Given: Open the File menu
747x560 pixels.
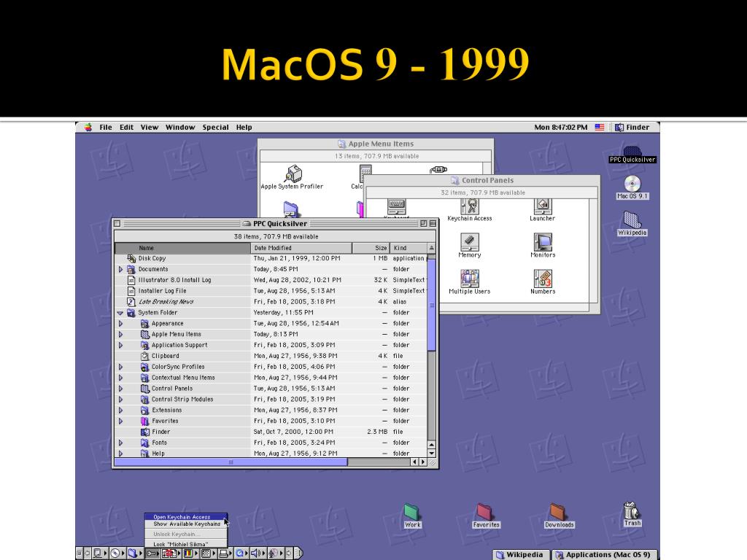Looking at the screenshot, I should [106, 127].
